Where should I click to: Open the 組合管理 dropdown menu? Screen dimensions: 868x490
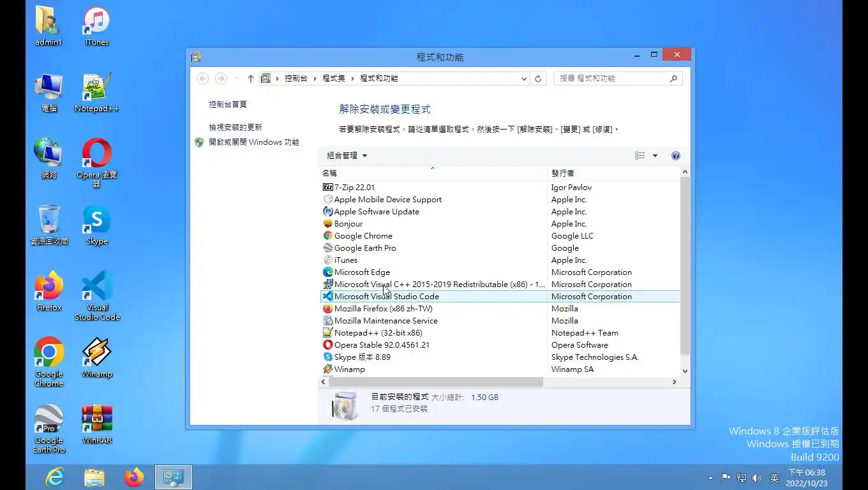coord(347,156)
